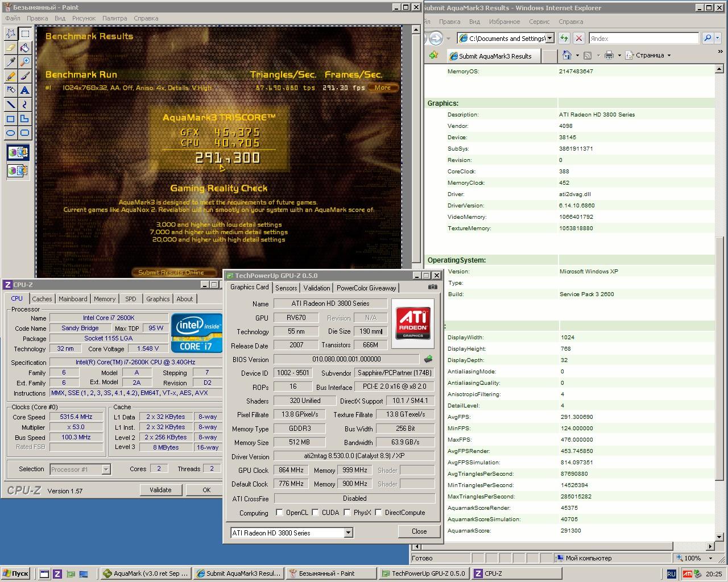Open the Validation tab in GPU-Z

[x=317, y=288]
